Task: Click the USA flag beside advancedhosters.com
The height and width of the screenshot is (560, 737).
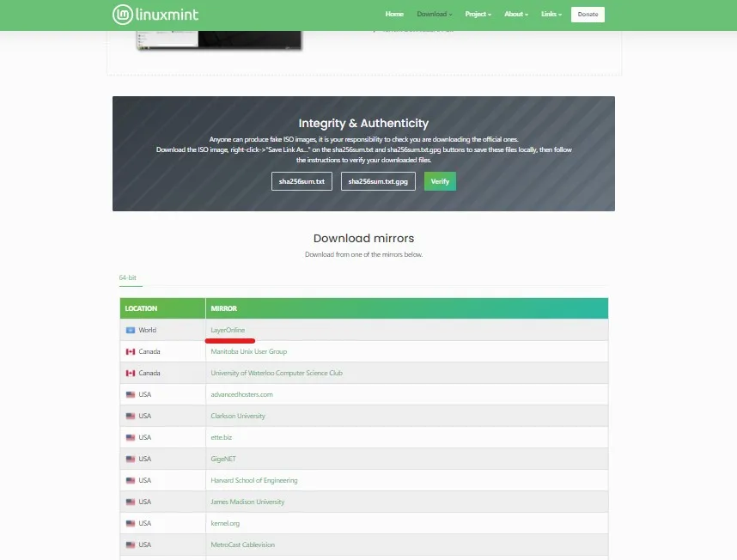Action: pyautogui.click(x=131, y=394)
